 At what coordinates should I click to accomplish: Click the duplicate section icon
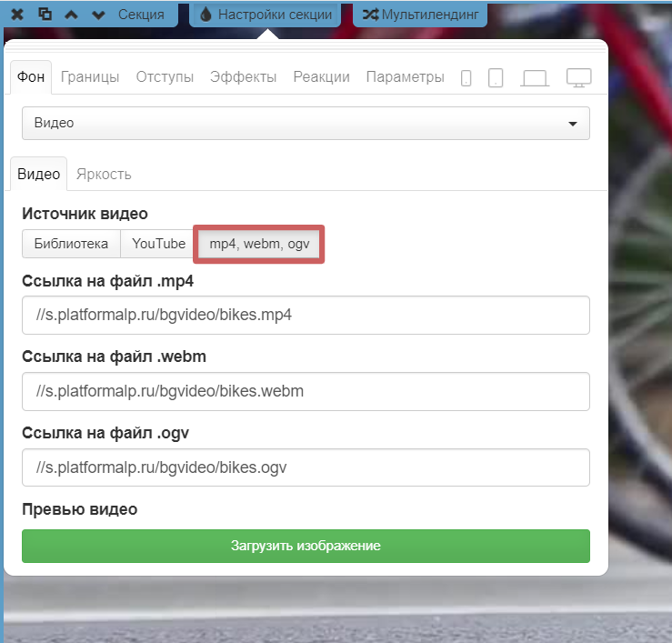[x=45, y=15]
